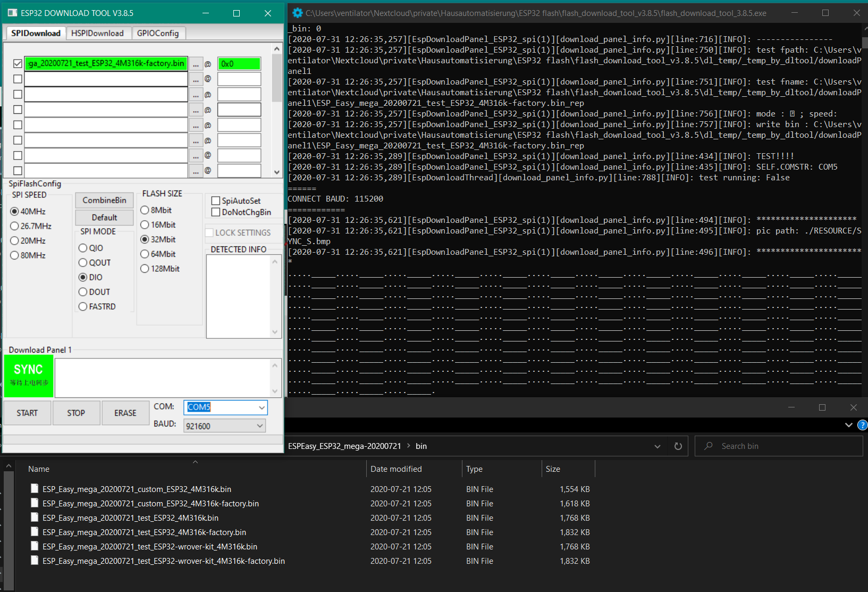The height and width of the screenshot is (592, 868).
Task: Click the STOP button
Action: tap(76, 413)
